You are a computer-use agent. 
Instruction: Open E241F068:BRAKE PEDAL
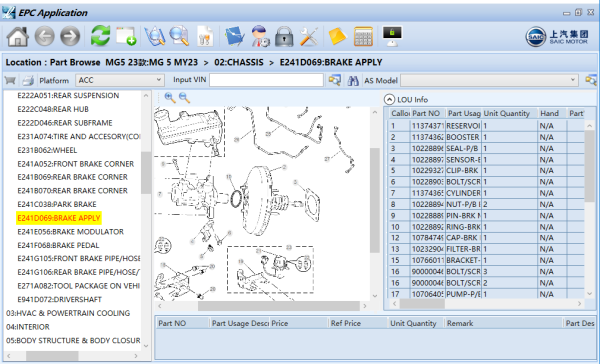coord(58,245)
